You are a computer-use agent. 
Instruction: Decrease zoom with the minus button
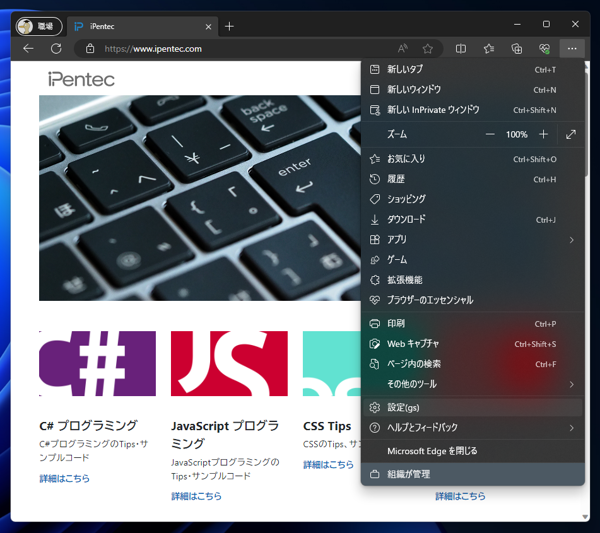coord(490,134)
